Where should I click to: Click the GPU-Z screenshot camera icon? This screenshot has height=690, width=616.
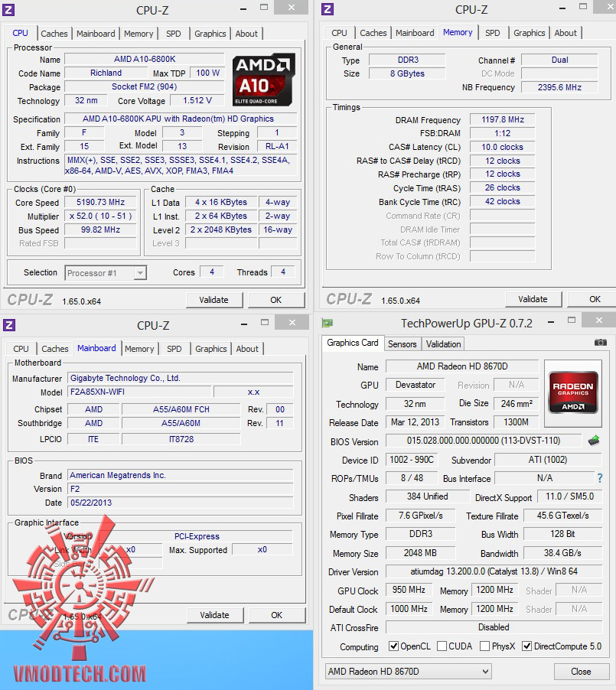(x=600, y=343)
